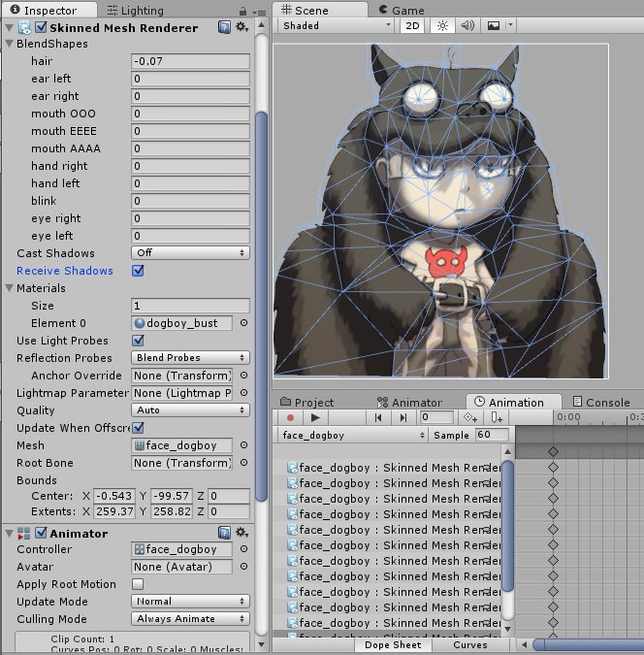Click the Bounds Center X field
This screenshot has height=655, width=644.
pos(114,496)
